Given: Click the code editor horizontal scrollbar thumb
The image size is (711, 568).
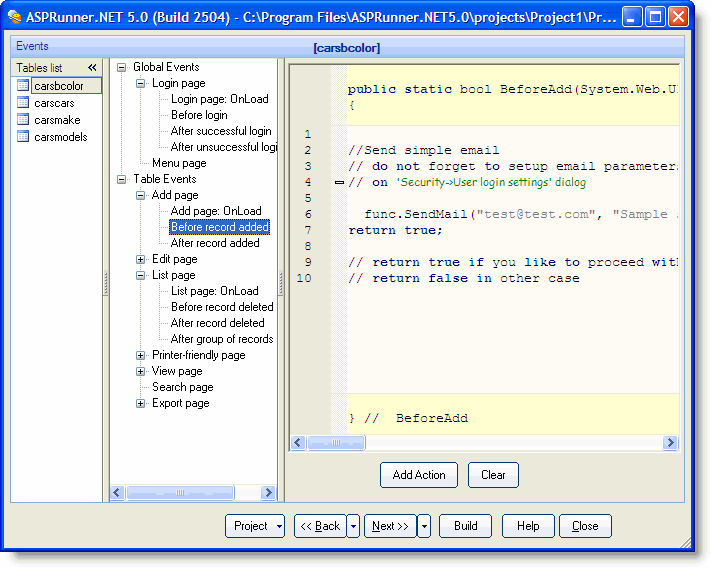Looking at the screenshot, I should [336, 442].
